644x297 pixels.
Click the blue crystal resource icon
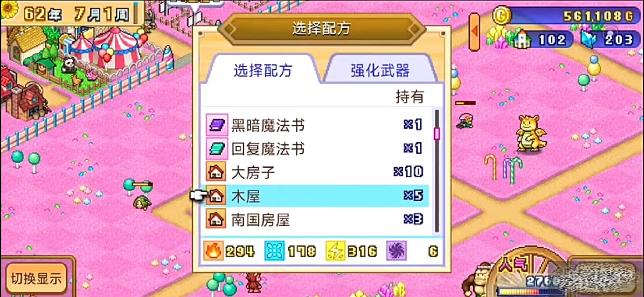click(589, 39)
